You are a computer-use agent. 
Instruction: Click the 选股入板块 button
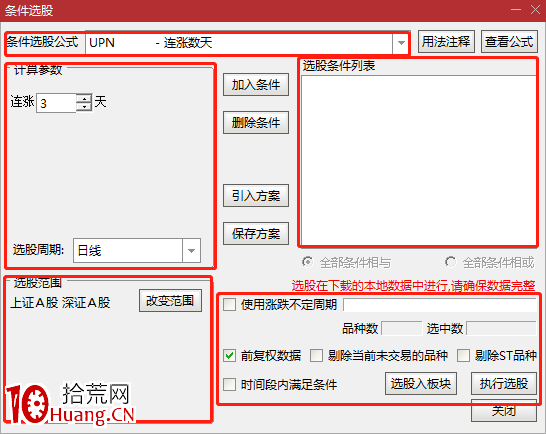tap(421, 383)
